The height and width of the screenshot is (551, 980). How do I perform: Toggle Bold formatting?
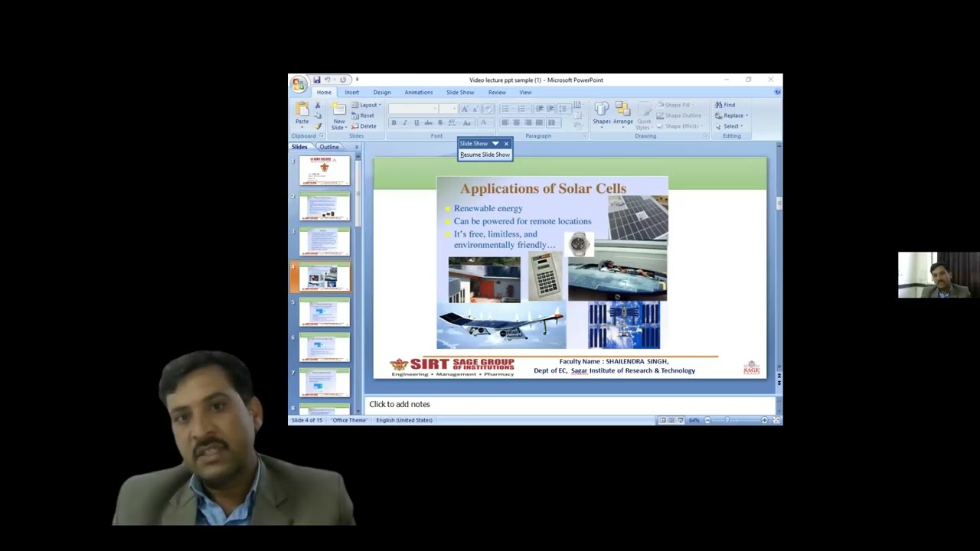pyautogui.click(x=394, y=122)
